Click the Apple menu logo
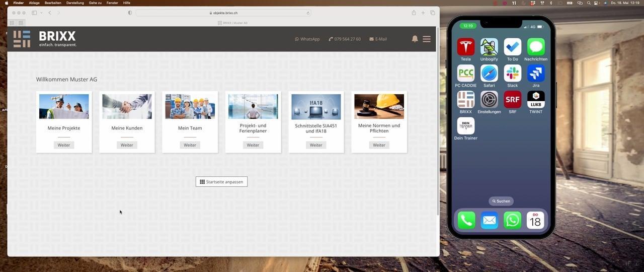 (x=7, y=3)
